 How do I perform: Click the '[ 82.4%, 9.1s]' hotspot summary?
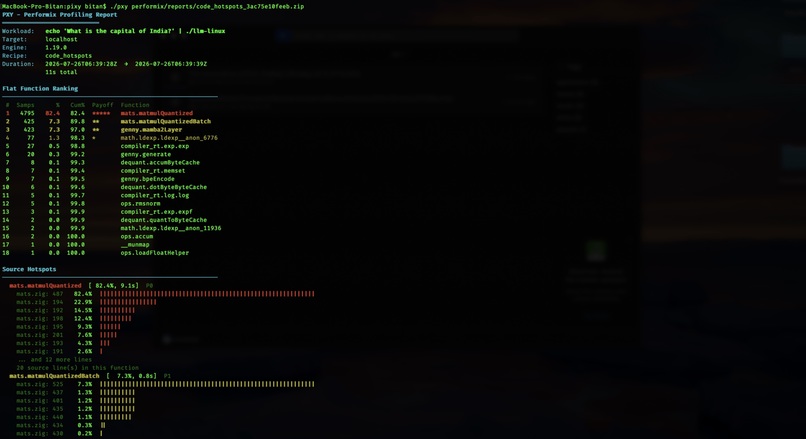pyautogui.click(x=114, y=286)
